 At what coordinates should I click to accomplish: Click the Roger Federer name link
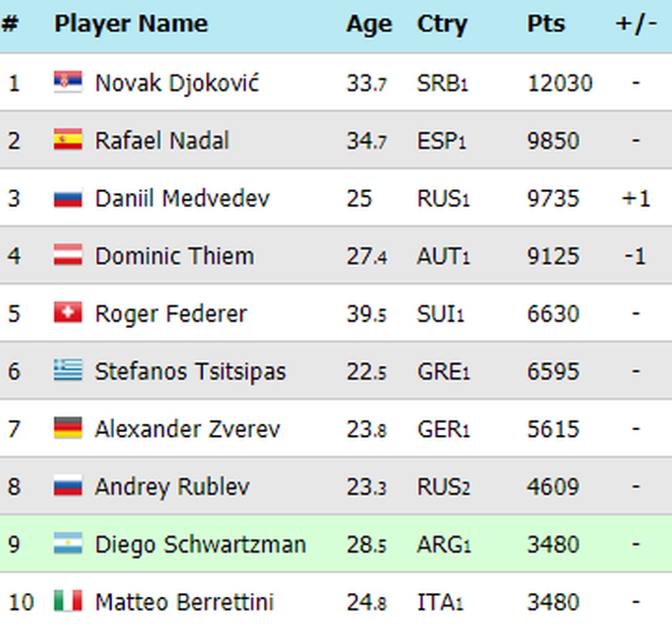(171, 313)
